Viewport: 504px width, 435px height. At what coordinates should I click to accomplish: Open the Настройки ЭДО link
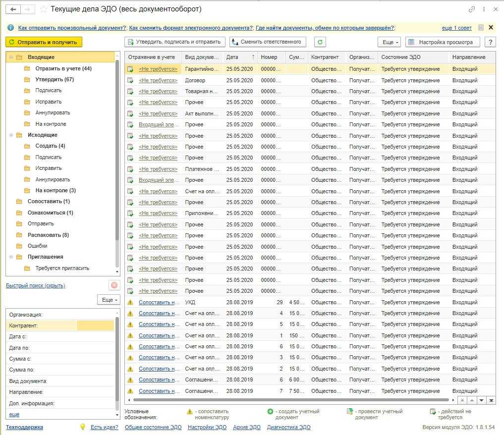click(x=207, y=427)
